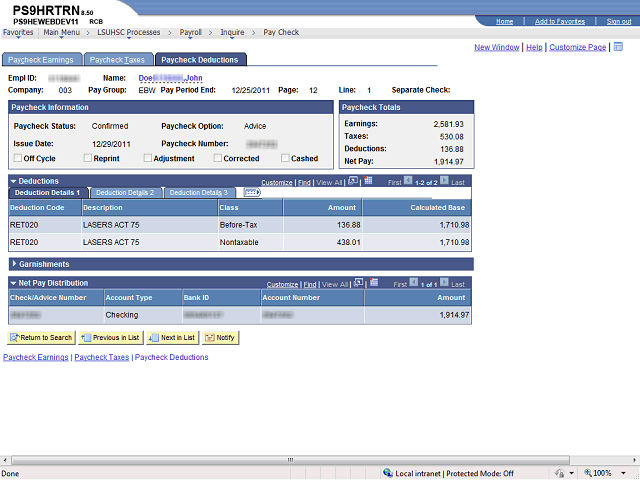Show next row arrow in Net Pay Distribution

(x=444, y=282)
